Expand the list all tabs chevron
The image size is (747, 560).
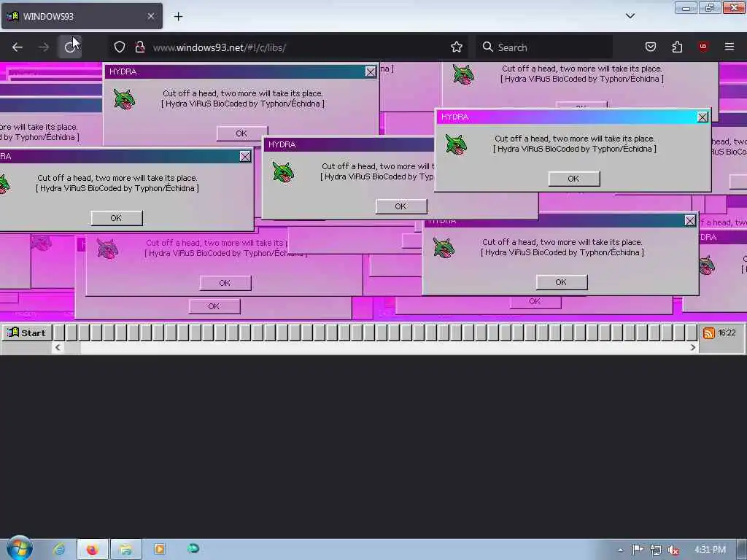click(630, 16)
